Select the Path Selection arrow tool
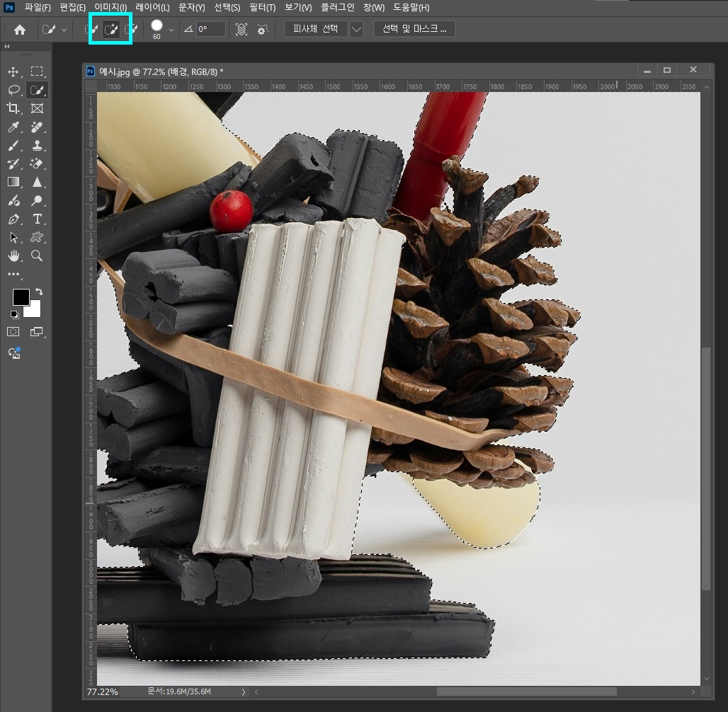 point(13,238)
